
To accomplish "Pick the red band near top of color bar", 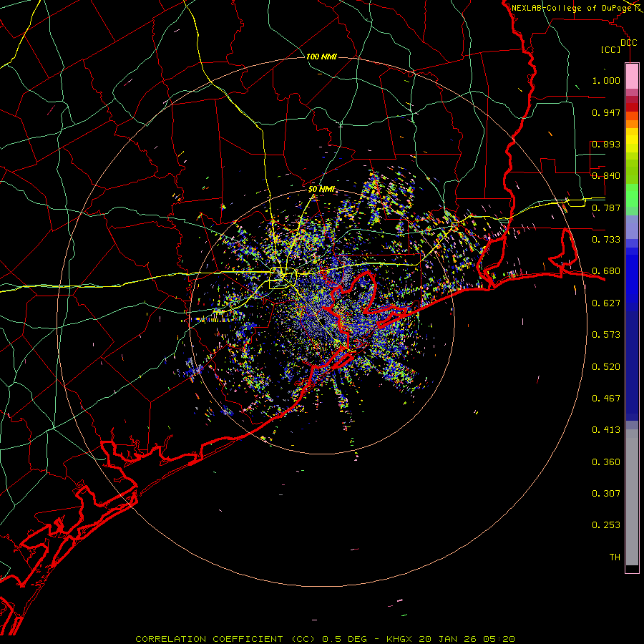I will click(x=632, y=107).
